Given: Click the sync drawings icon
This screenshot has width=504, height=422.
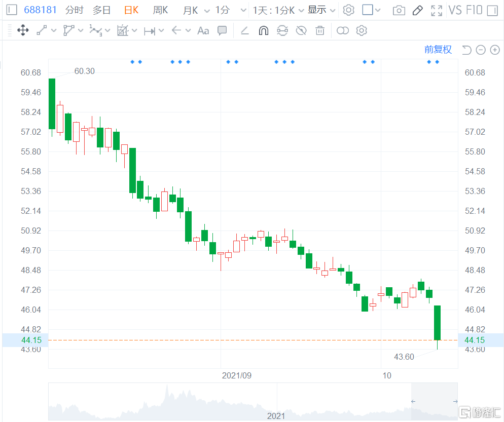Looking at the screenshot, I should coord(282,30).
